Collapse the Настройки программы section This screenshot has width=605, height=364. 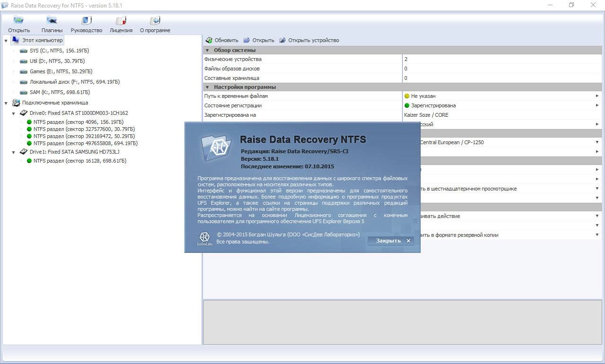[x=207, y=87]
